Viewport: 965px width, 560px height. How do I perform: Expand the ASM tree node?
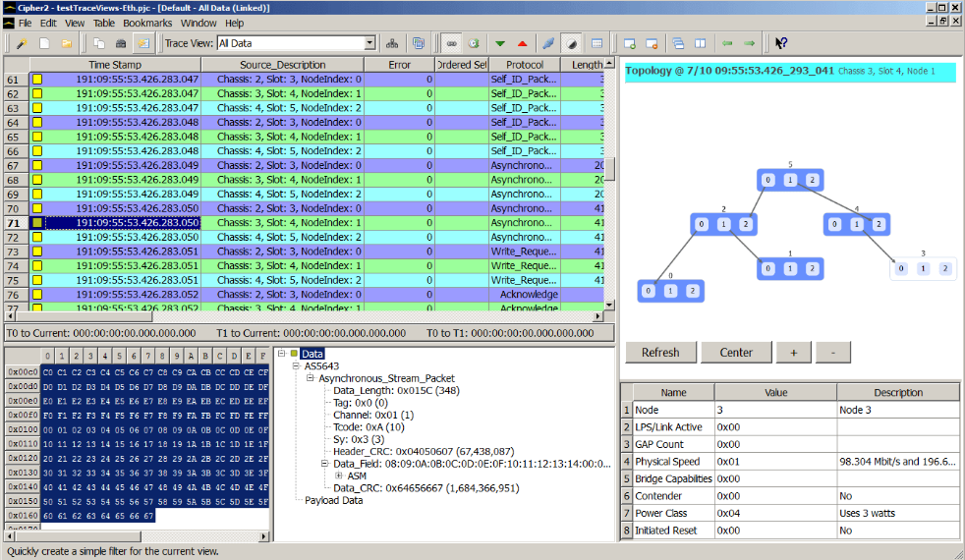[x=338, y=476]
